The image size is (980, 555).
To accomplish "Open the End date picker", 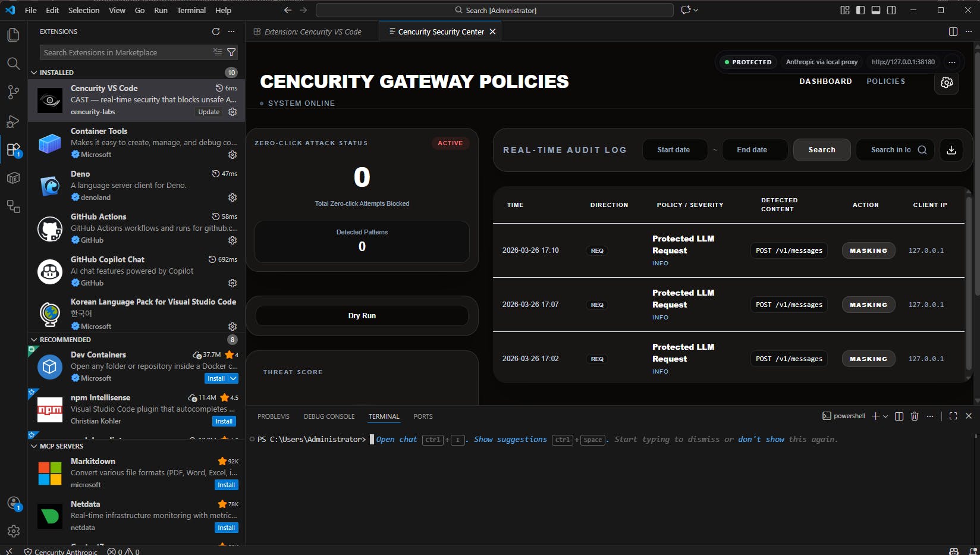I will click(x=755, y=150).
